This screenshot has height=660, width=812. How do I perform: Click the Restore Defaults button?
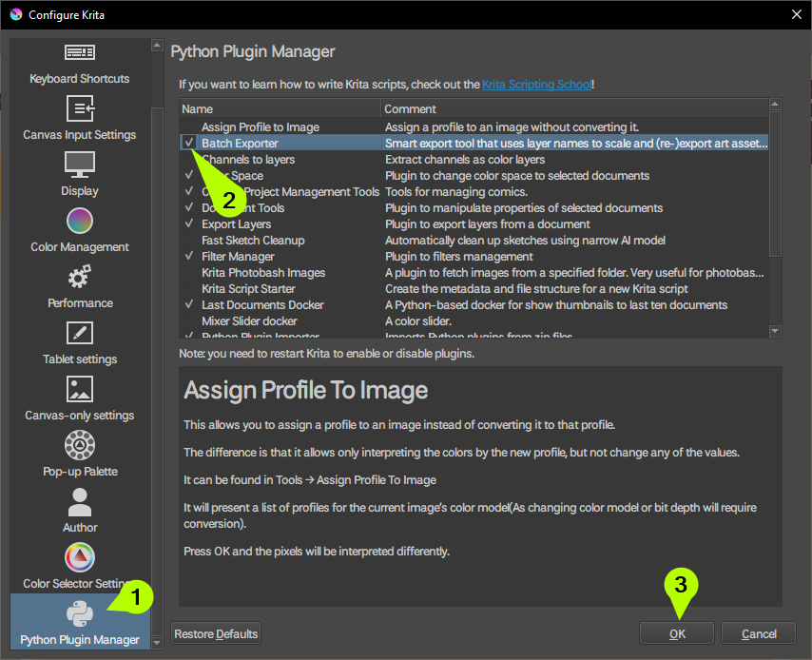(x=216, y=633)
